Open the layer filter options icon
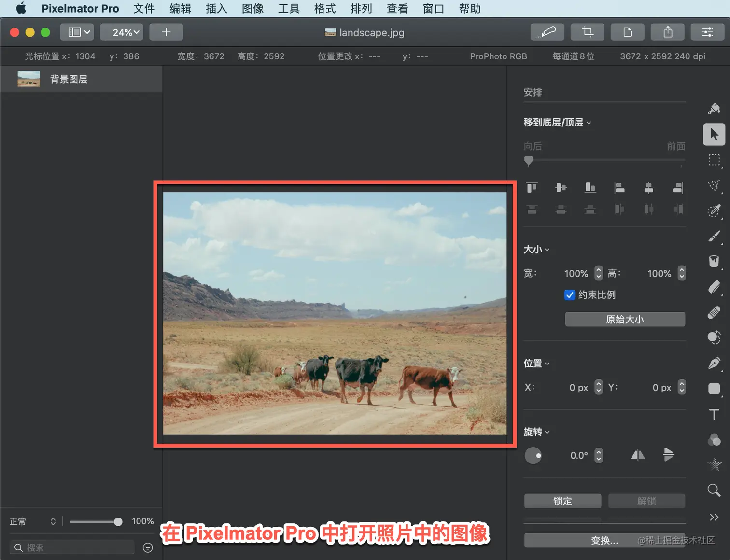The height and width of the screenshot is (560, 730). 148,547
